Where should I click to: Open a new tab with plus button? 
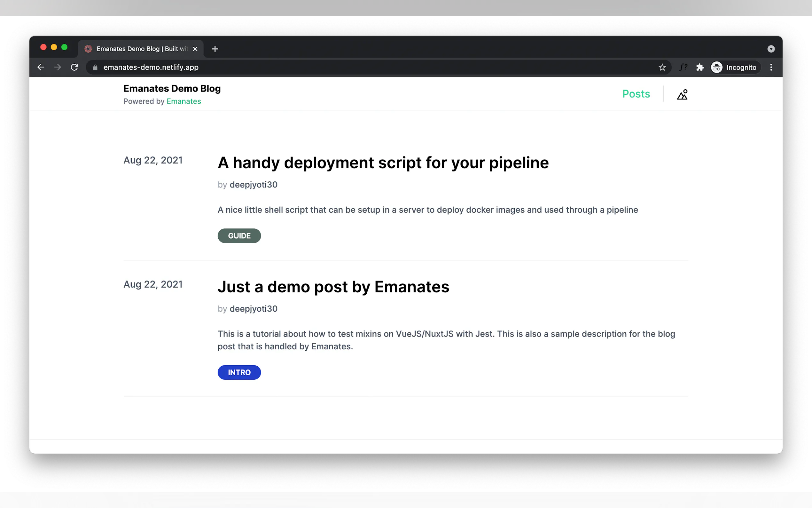coord(215,49)
